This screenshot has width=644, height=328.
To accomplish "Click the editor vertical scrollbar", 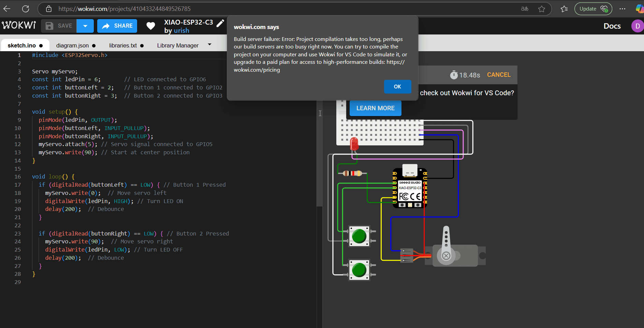I will [x=319, y=130].
